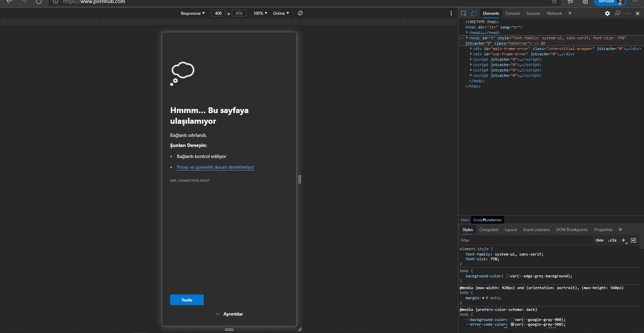Open the Event Listeners tab

536,230
